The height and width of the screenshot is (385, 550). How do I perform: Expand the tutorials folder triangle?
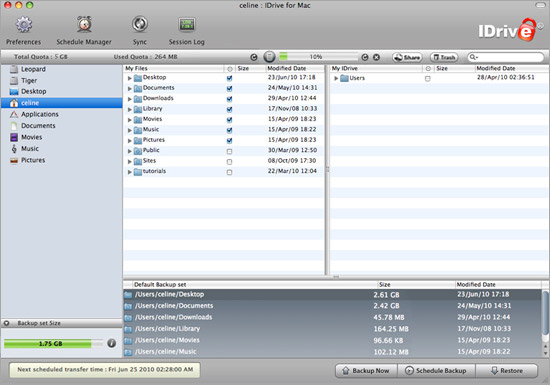129,172
